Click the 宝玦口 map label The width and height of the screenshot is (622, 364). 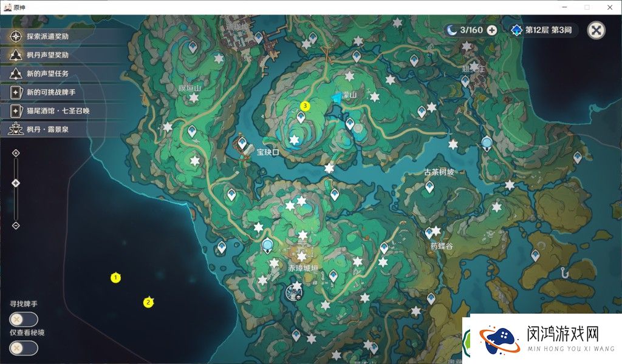click(268, 152)
